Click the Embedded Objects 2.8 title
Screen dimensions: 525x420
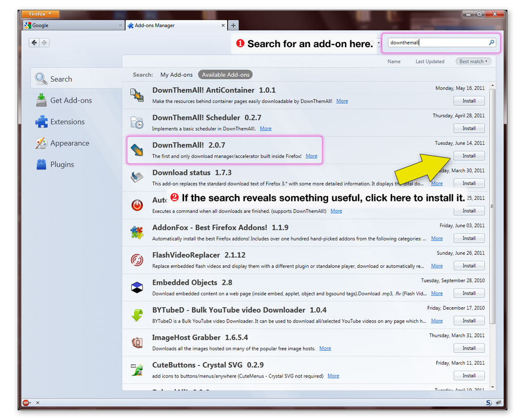(x=192, y=283)
